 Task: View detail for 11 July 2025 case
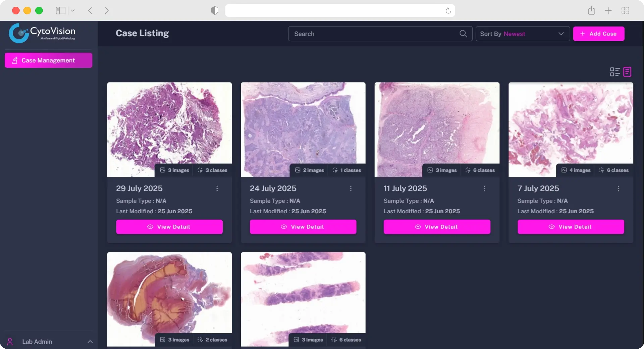(x=437, y=227)
